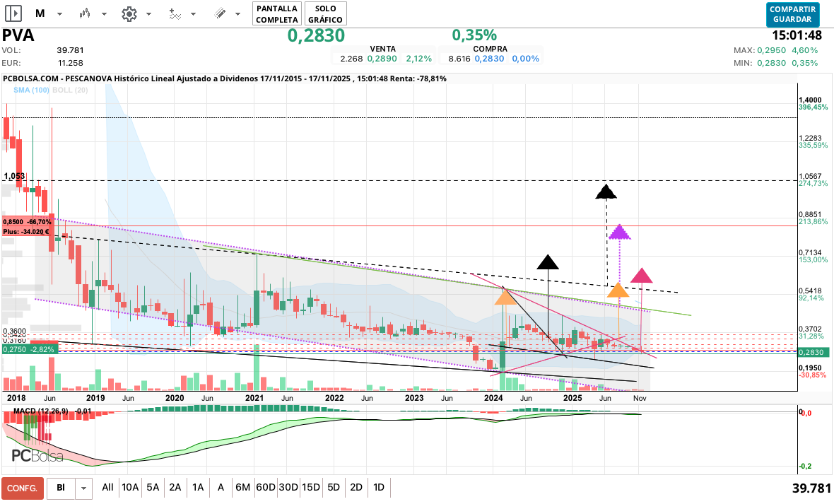Click the Nov label on time axis
This screenshot has width=834, height=504.
(x=640, y=398)
